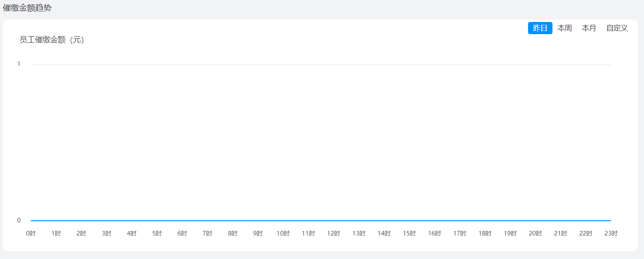The height and width of the screenshot is (259, 644).
Task: Click the y-axis value 1 label
Action: tap(19, 64)
